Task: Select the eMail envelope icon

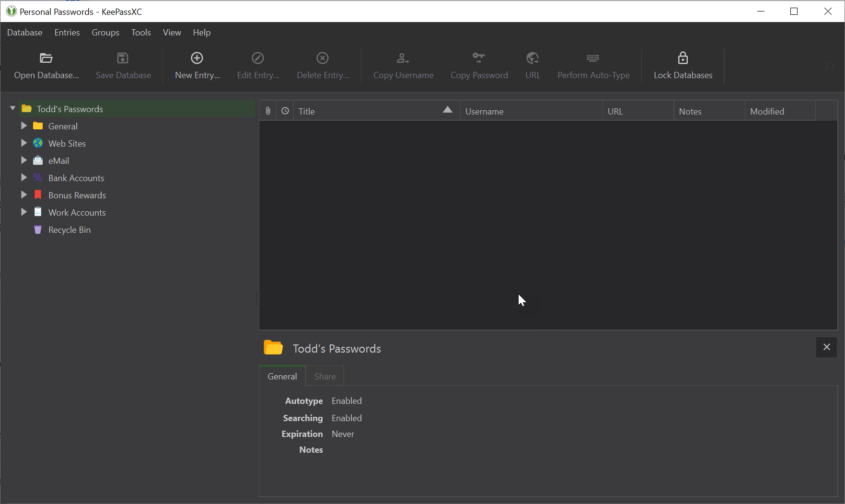Action: [x=38, y=160]
